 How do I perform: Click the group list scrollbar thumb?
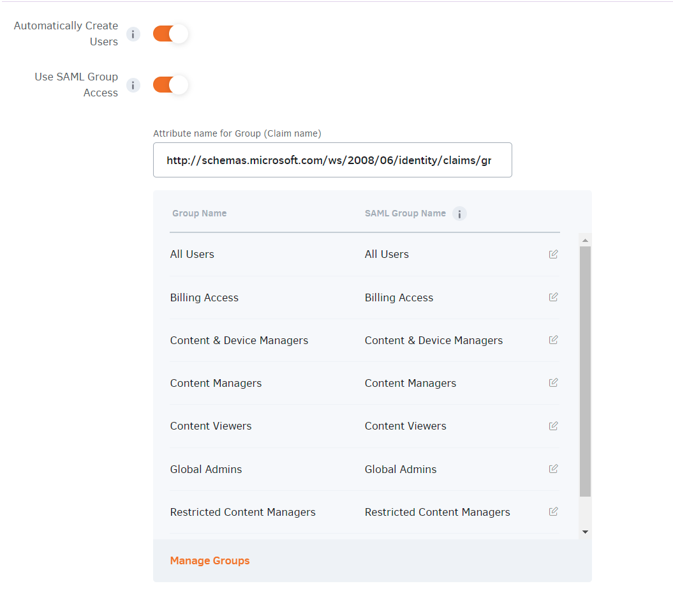(x=585, y=370)
